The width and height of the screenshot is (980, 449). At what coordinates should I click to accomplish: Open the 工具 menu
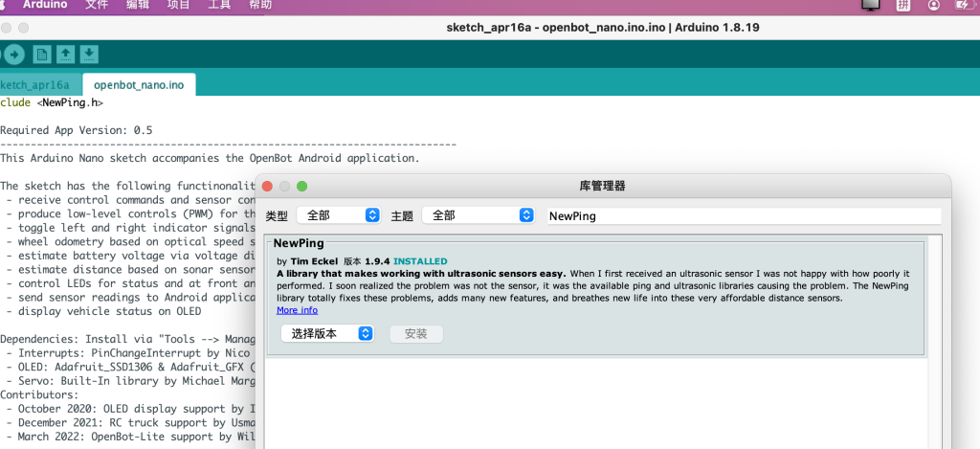219,5
